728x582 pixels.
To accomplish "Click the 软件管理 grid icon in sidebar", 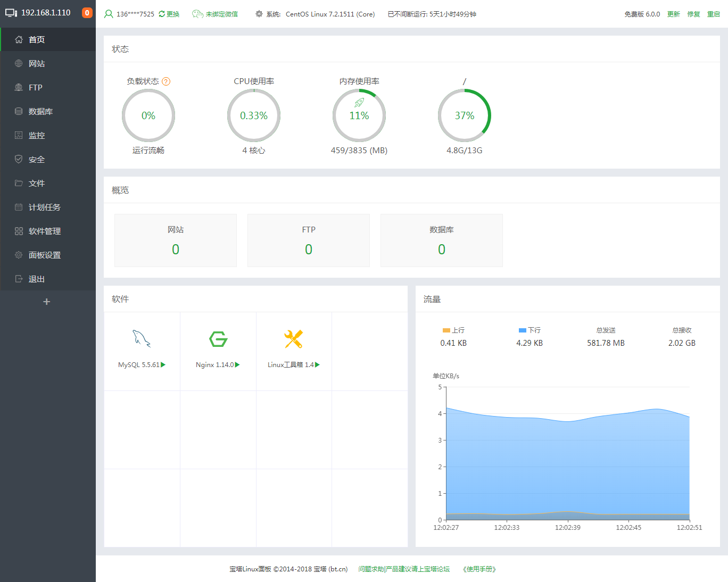I will point(19,231).
